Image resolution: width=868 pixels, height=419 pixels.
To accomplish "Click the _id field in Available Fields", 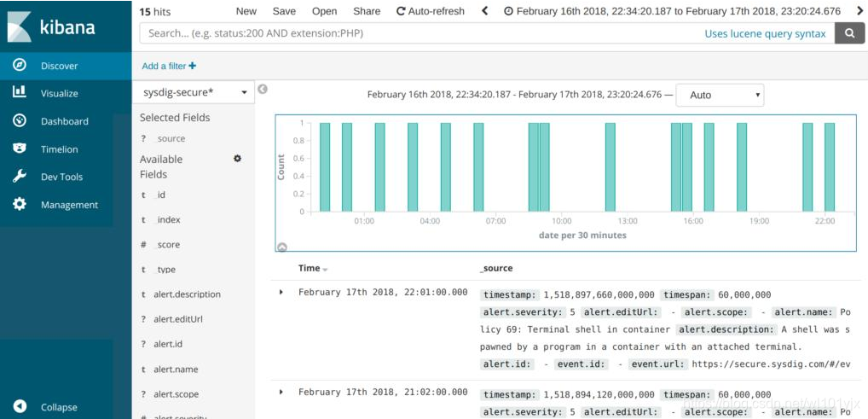I will [160, 195].
